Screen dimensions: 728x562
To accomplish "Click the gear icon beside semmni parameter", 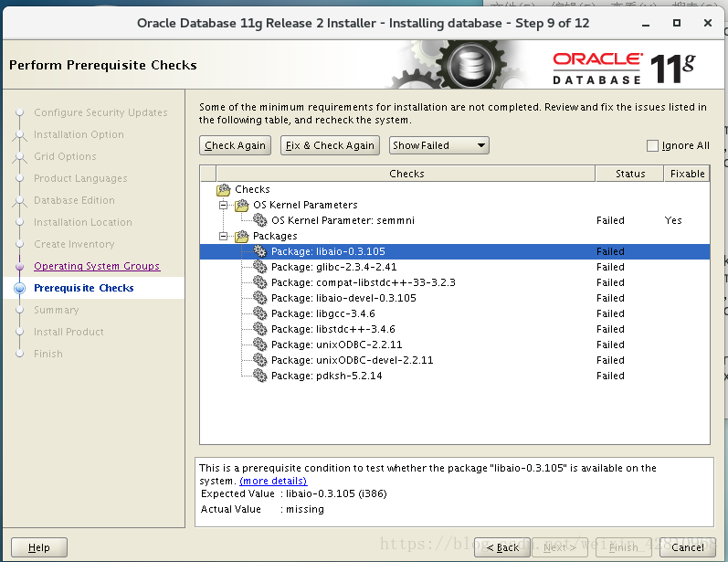I will click(260, 220).
